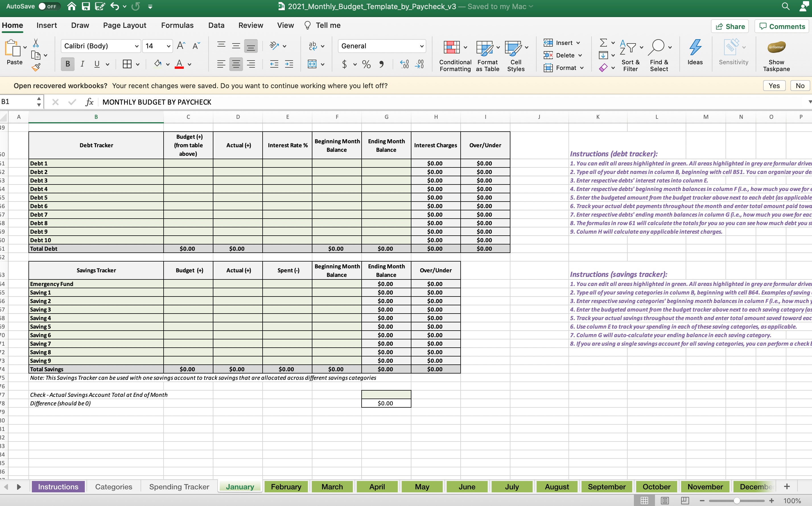
Task: Click Yes to continue recovered workbooks
Action: pos(774,85)
